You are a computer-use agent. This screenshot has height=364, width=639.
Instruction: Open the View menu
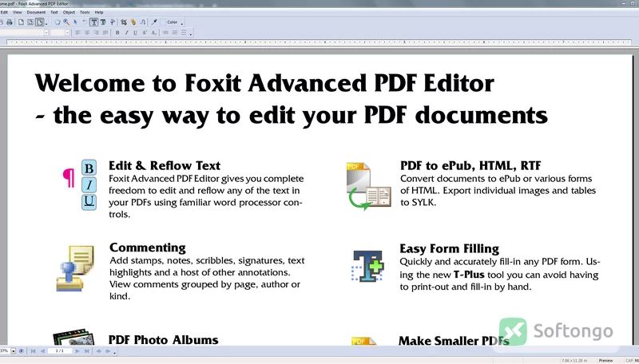pyautogui.click(x=17, y=12)
